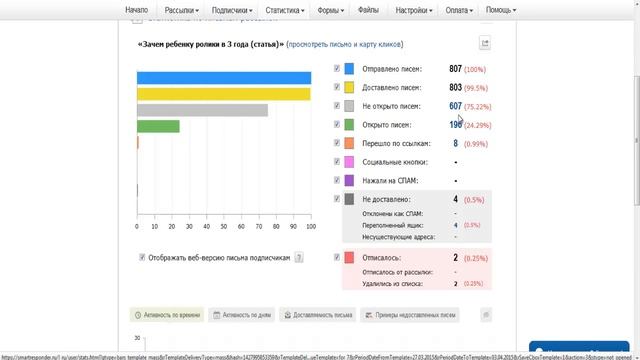Click the 807 value for Отправлено писем
The width and height of the screenshot is (640, 360).
tap(455, 69)
